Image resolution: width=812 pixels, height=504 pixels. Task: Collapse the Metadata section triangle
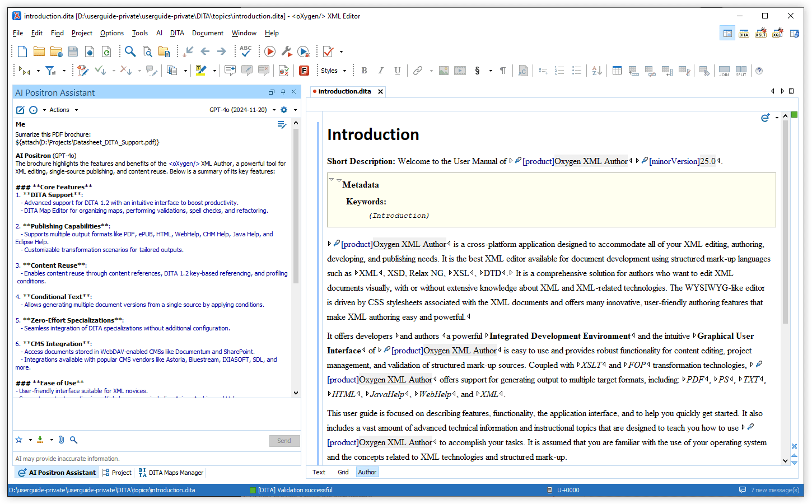coord(338,180)
